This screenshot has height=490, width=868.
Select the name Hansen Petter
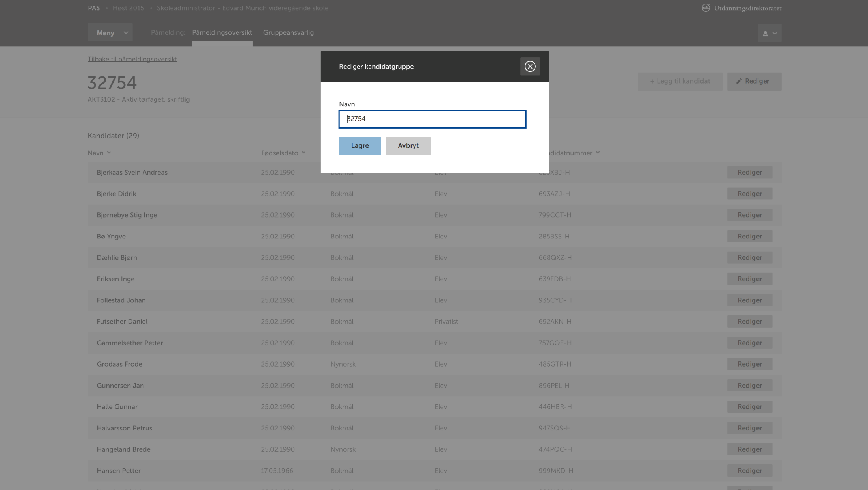pos(119,471)
